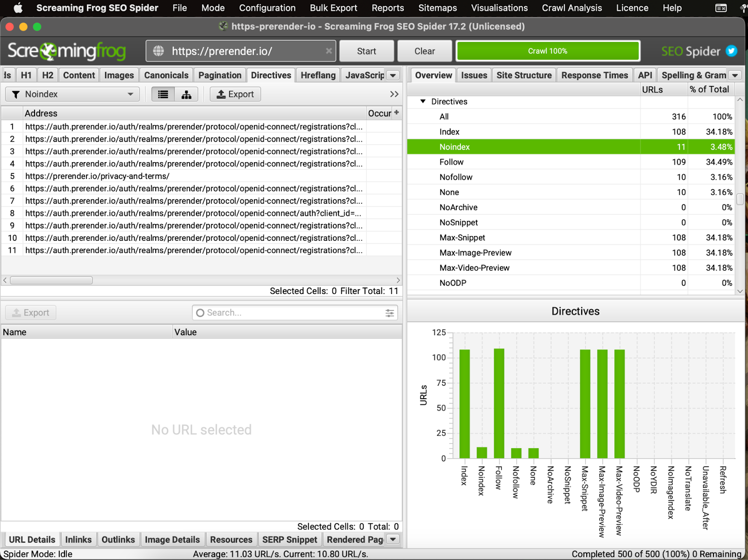The image size is (748, 560).
Task: Open the Visualisations menu
Action: 499,8
